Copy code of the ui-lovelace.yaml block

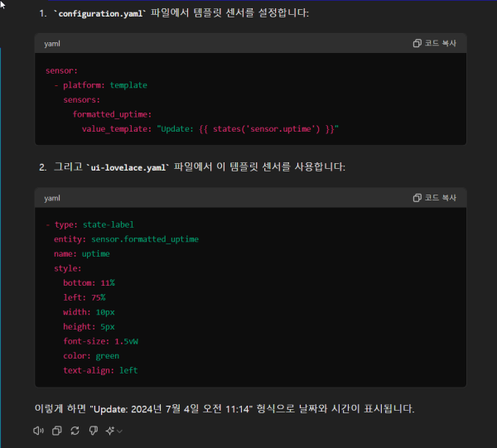coord(435,198)
